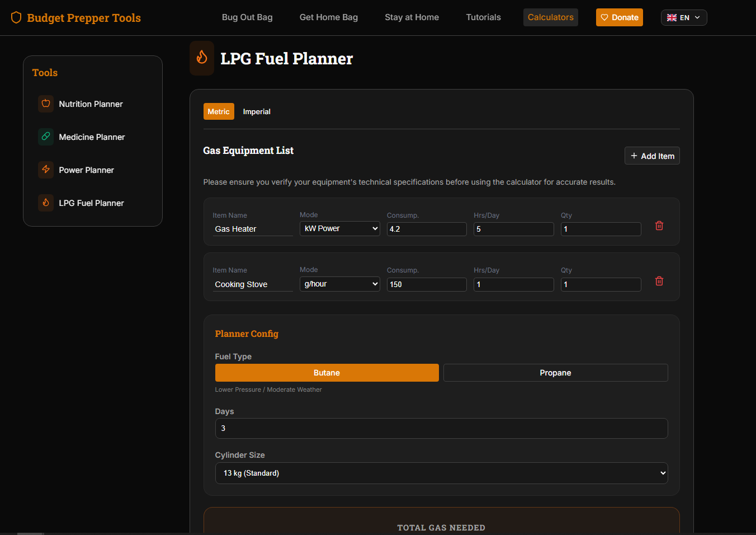Click Add Item button
756x535 pixels.
(x=652, y=156)
